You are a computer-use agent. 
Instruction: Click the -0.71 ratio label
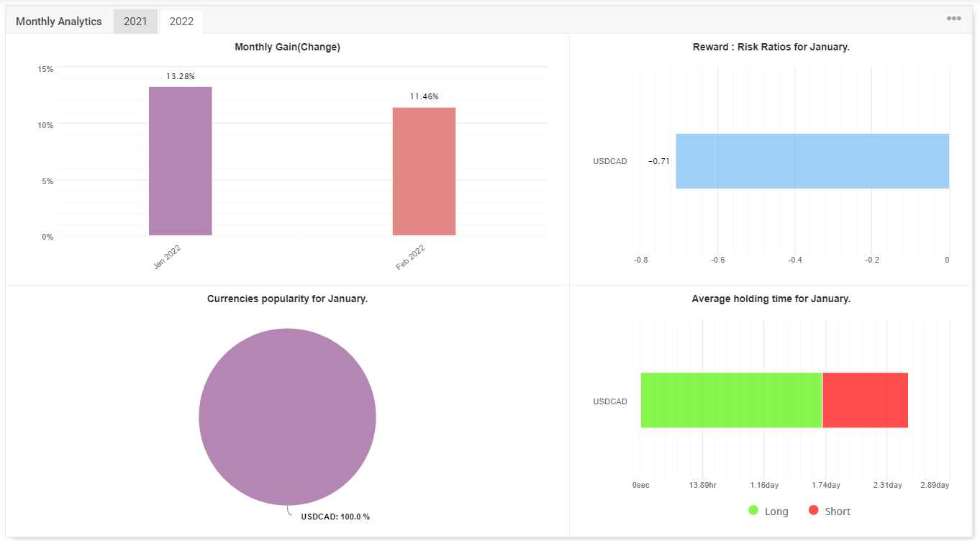point(659,161)
